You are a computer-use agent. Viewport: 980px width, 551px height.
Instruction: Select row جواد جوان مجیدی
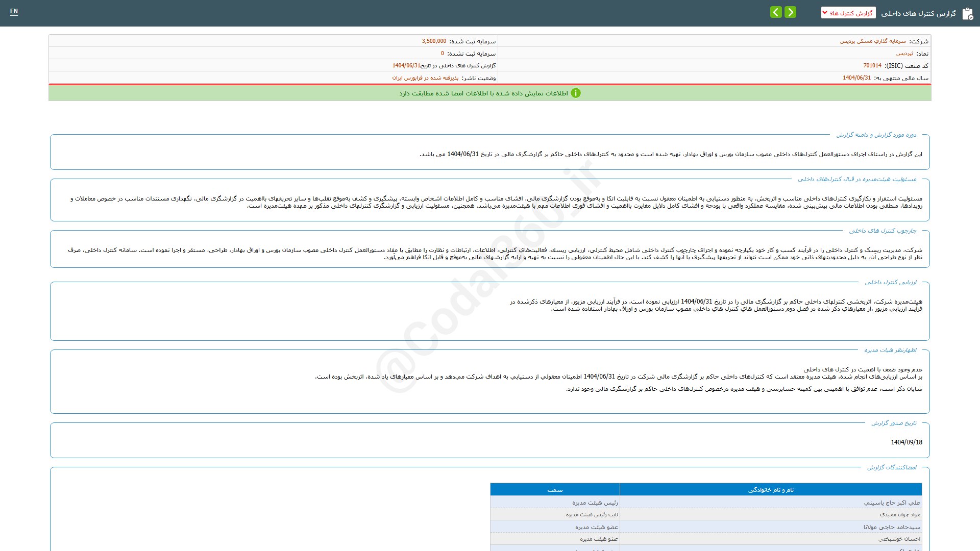click(900, 514)
